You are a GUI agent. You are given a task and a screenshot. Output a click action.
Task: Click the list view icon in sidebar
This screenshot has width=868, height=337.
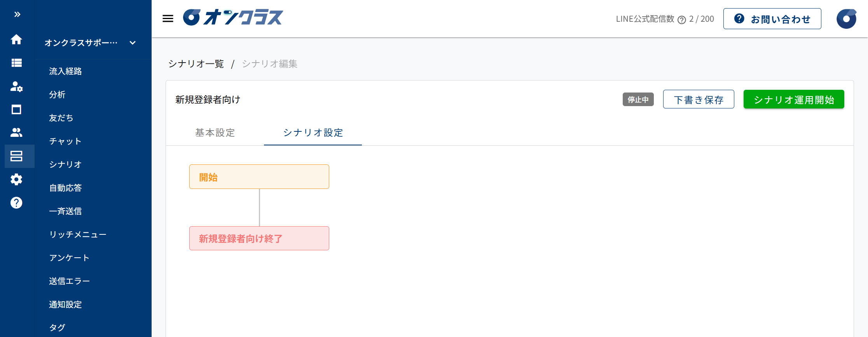coord(16,63)
